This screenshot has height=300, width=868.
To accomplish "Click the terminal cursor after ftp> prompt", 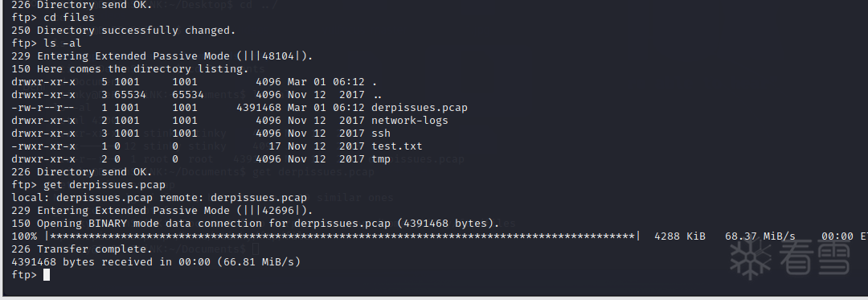I will [x=47, y=275].
